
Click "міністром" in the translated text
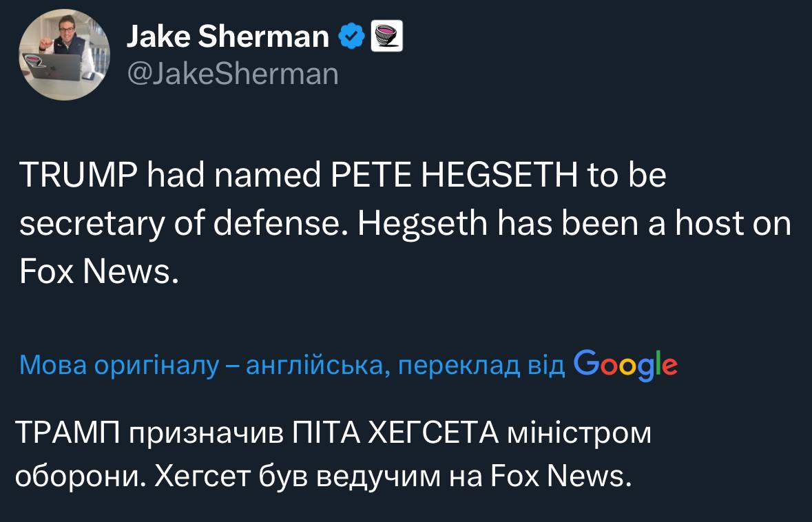(579, 434)
